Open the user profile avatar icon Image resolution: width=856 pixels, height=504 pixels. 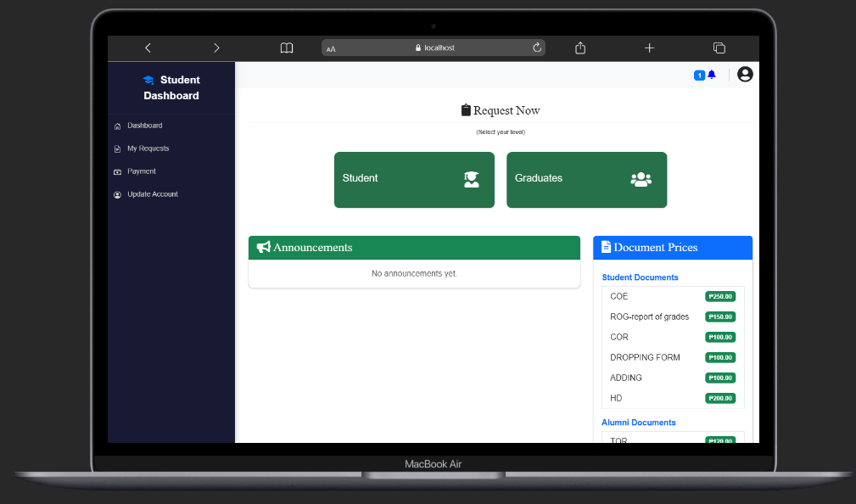745,75
